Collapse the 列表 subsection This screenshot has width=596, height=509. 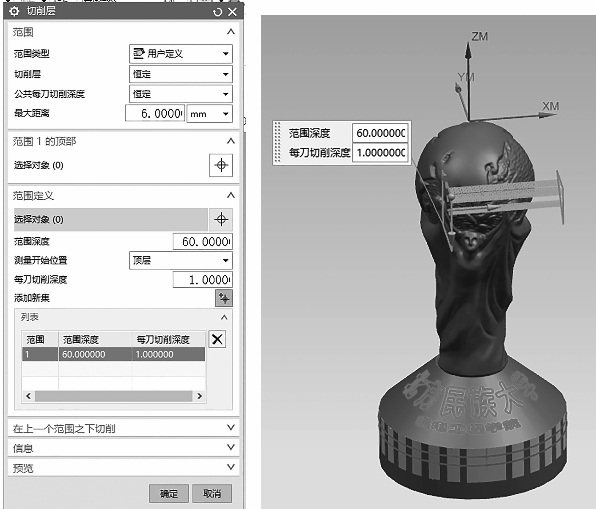(x=224, y=317)
